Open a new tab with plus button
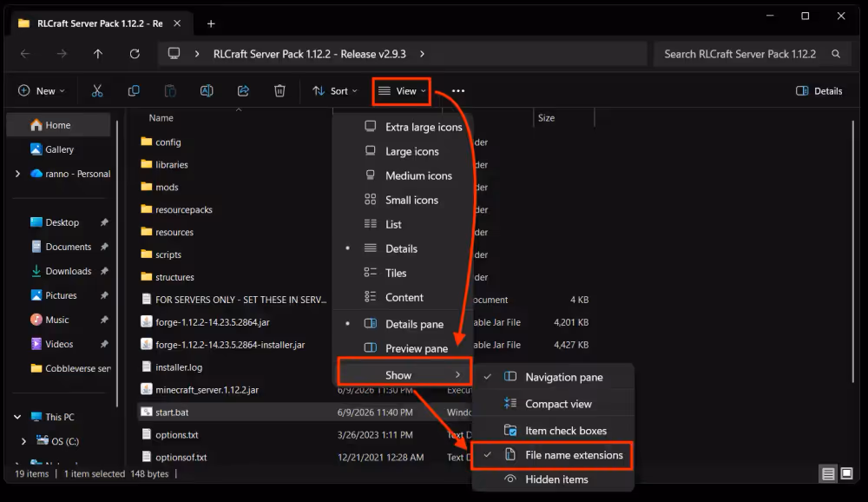 [211, 23]
